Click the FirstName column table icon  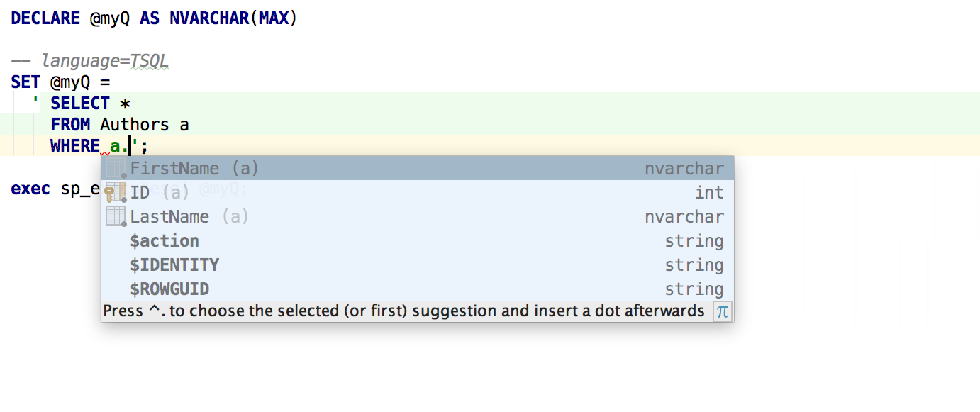click(x=115, y=169)
